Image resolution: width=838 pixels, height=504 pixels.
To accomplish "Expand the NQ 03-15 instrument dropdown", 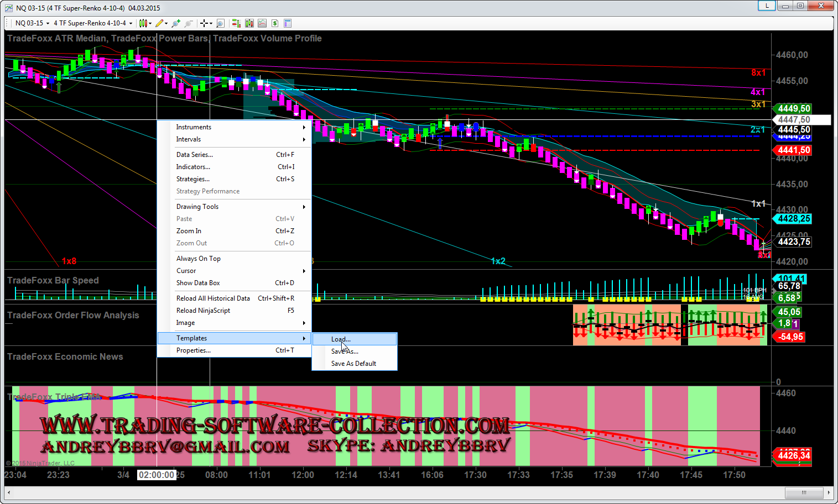I will (x=32, y=23).
